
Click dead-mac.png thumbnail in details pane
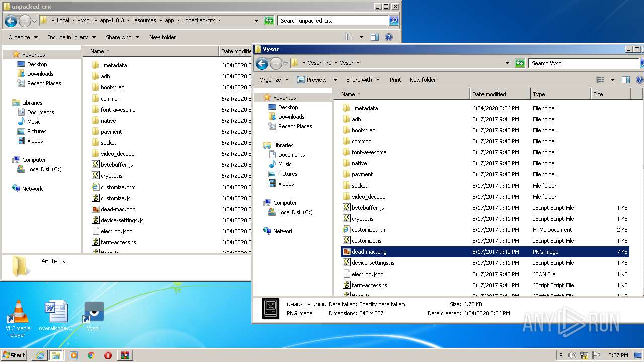click(271, 308)
